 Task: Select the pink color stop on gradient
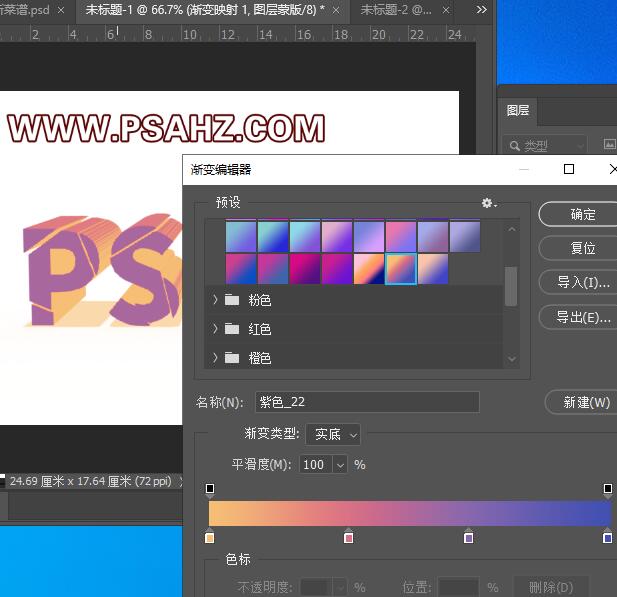[x=348, y=537]
